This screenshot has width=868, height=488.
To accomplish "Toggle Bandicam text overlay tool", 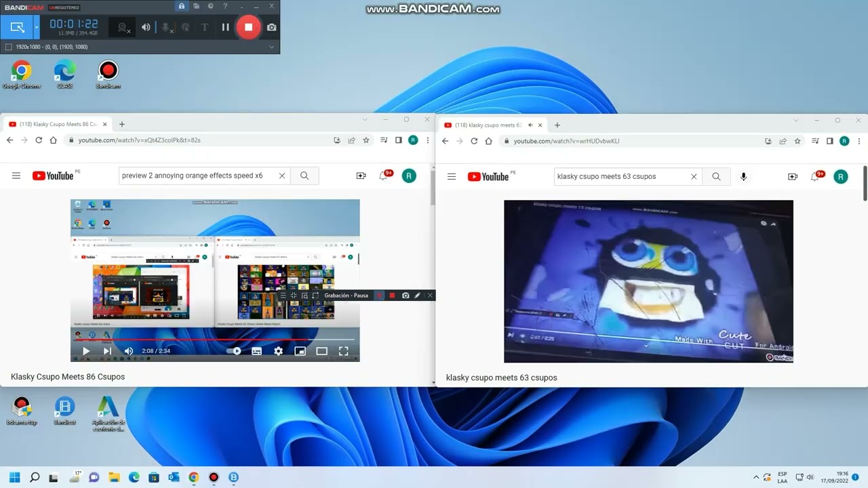I will click(x=205, y=27).
